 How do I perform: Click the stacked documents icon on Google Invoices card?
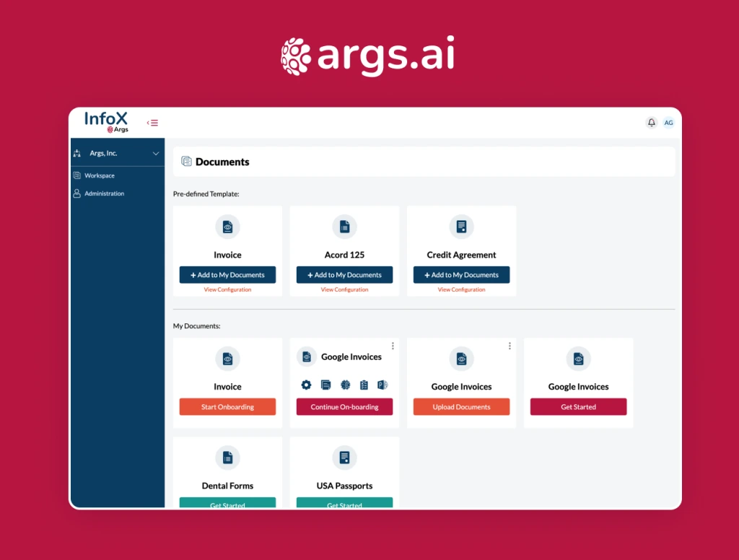point(325,385)
